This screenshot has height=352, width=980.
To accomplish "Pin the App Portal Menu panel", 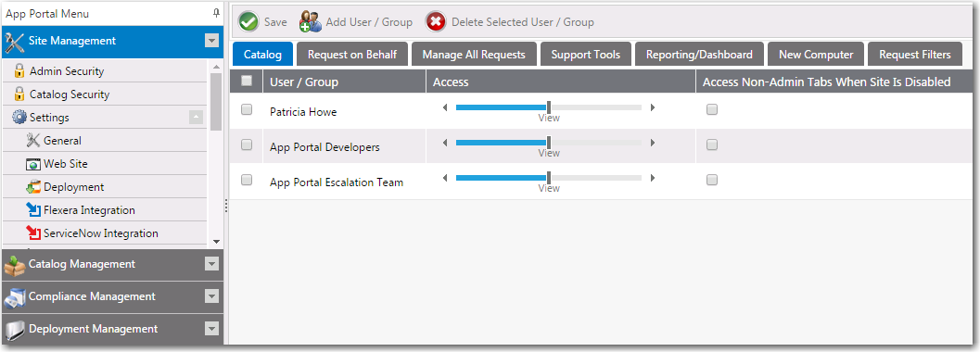I will pyautogui.click(x=216, y=13).
